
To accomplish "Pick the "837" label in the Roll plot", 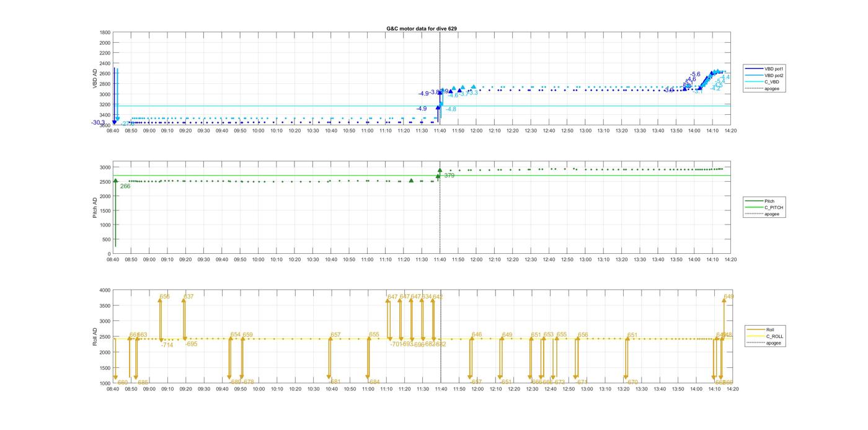I will click(x=188, y=297).
